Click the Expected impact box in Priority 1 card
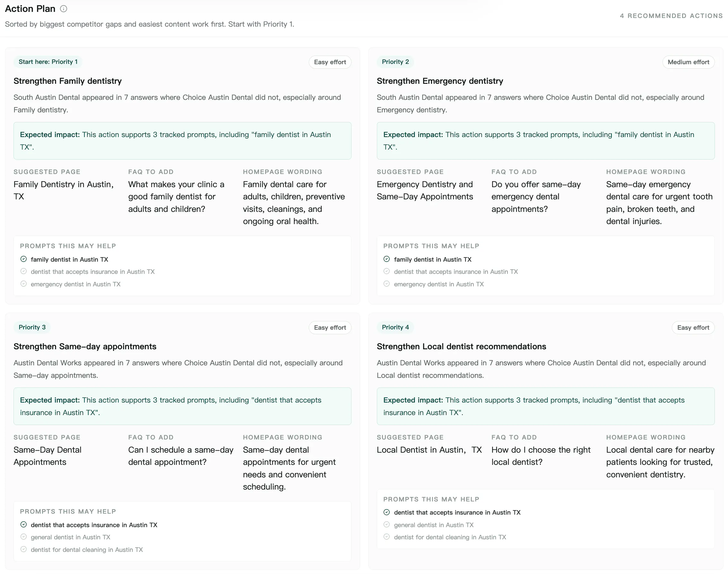The width and height of the screenshot is (728, 574). [x=182, y=141]
